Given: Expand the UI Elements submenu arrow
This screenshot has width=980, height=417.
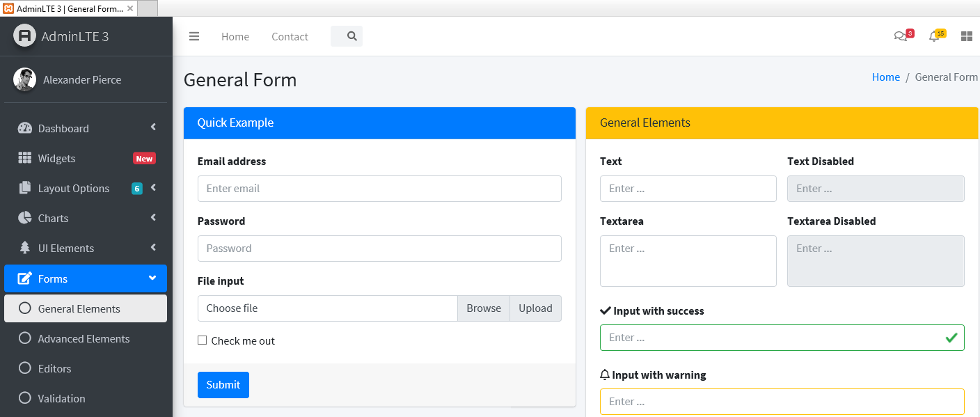Looking at the screenshot, I should coord(153,248).
